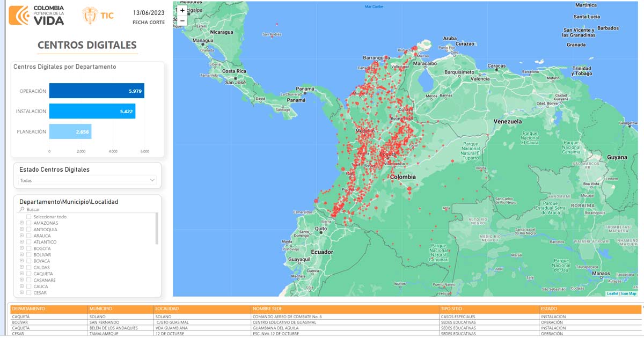Click the 'BELÉN DE LOS ANDAQUÍES' cell
Image resolution: width=644 pixels, height=338 pixels.
pyautogui.click(x=121, y=328)
